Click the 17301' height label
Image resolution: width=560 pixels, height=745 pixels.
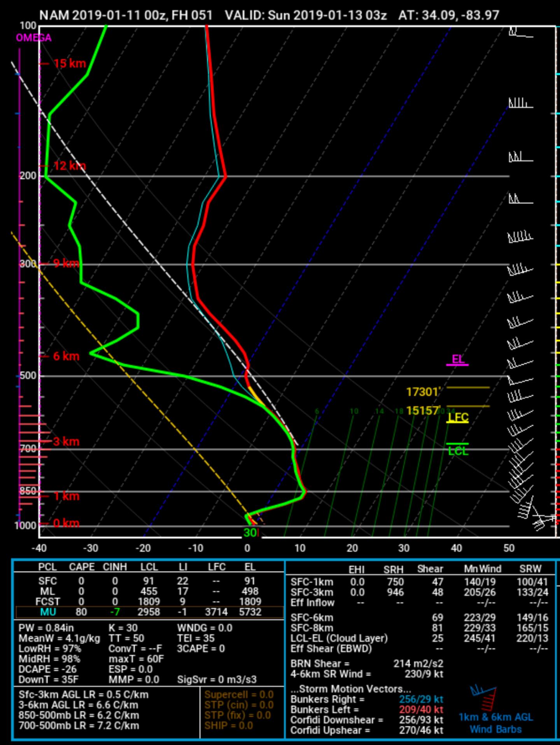(x=423, y=392)
